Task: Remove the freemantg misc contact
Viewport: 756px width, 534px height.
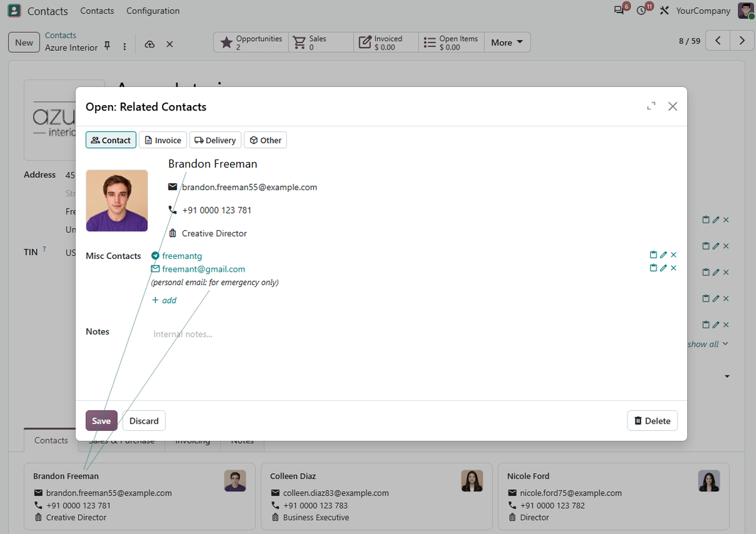Action: click(x=674, y=255)
